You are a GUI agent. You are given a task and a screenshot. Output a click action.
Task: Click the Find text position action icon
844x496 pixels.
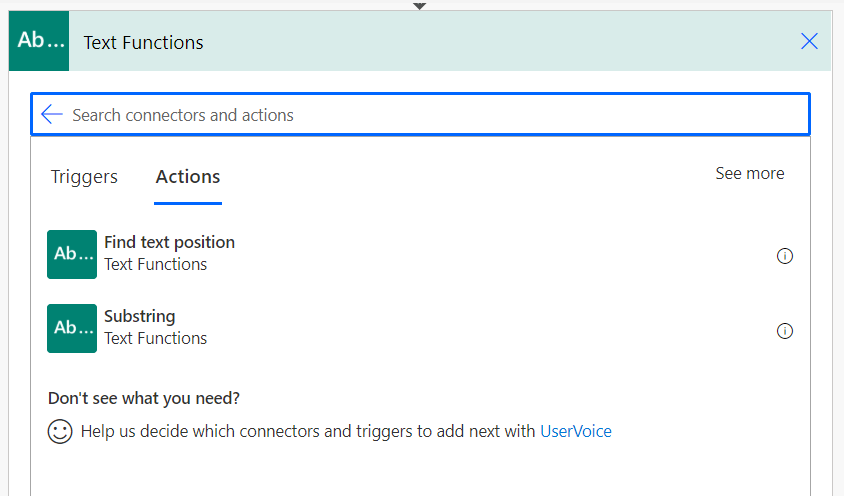point(72,254)
